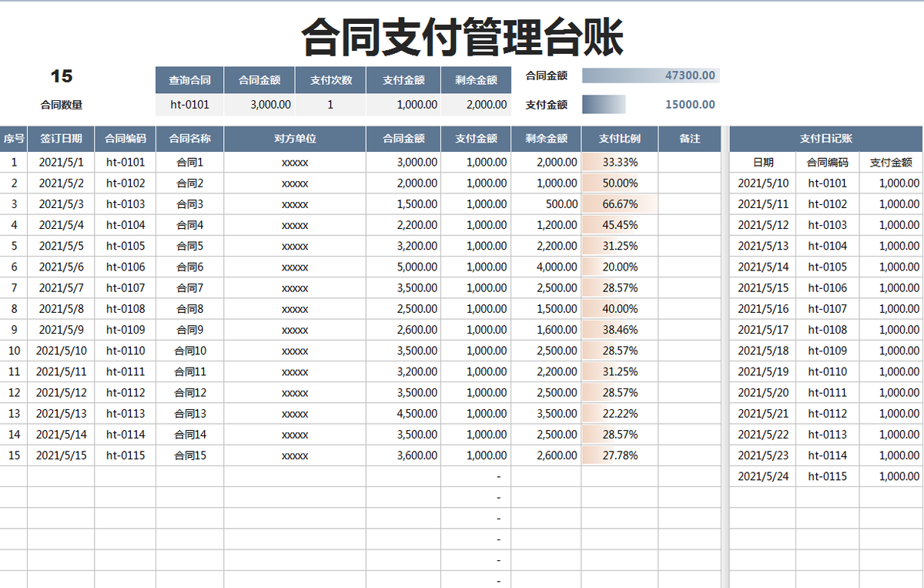Select the 支付比例 column header

pos(618,139)
